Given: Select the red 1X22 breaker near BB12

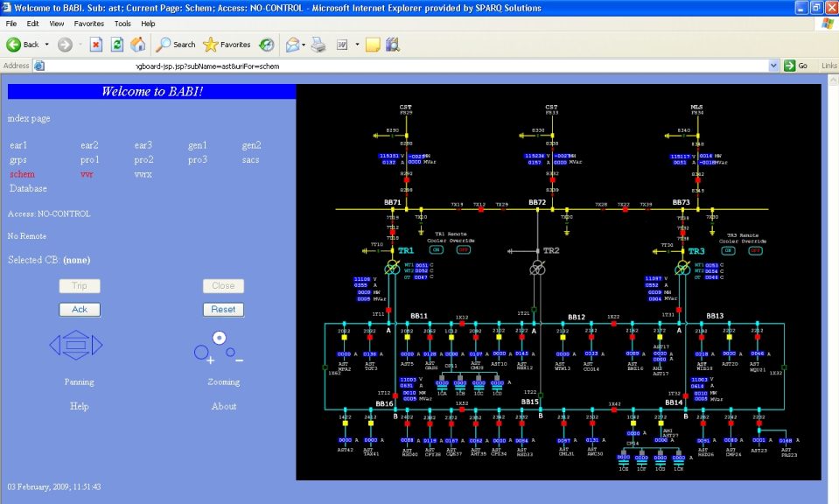Looking at the screenshot, I should 614,324.
